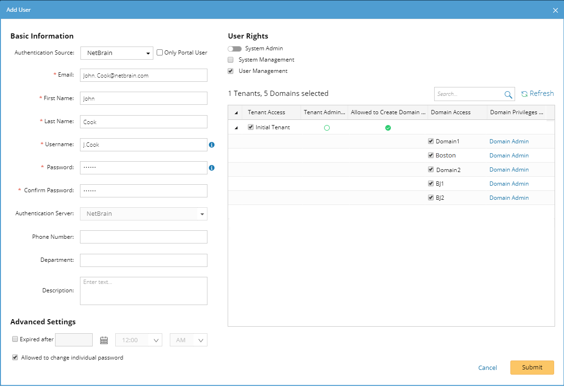The height and width of the screenshot is (392, 564).
Task: Open Domain Admin link for Domain1
Action: [509, 141]
